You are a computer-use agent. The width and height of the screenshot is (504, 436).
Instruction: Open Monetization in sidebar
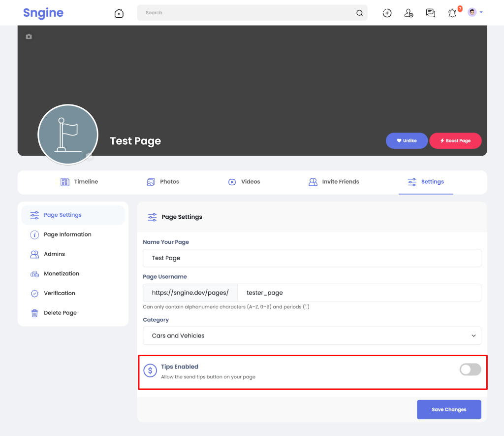pos(73,274)
